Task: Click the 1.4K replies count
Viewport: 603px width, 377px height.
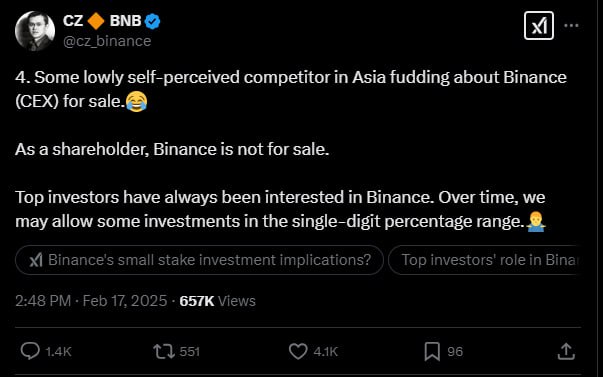Action: pyautogui.click(x=58, y=352)
